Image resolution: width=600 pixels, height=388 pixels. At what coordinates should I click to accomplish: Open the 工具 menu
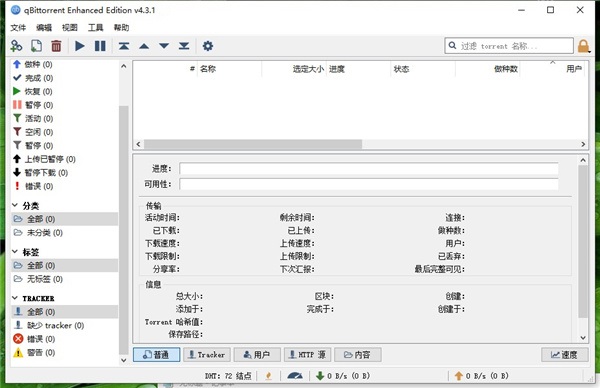click(x=96, y=28)
